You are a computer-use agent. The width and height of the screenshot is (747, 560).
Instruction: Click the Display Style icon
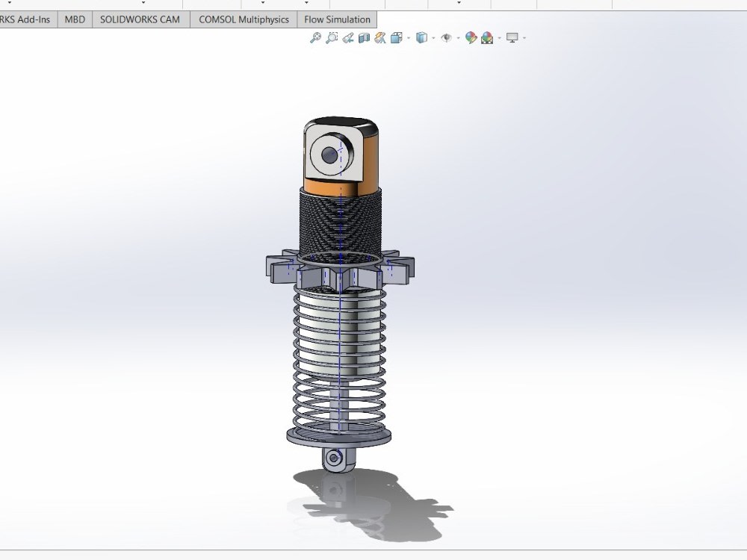[423, 37]
